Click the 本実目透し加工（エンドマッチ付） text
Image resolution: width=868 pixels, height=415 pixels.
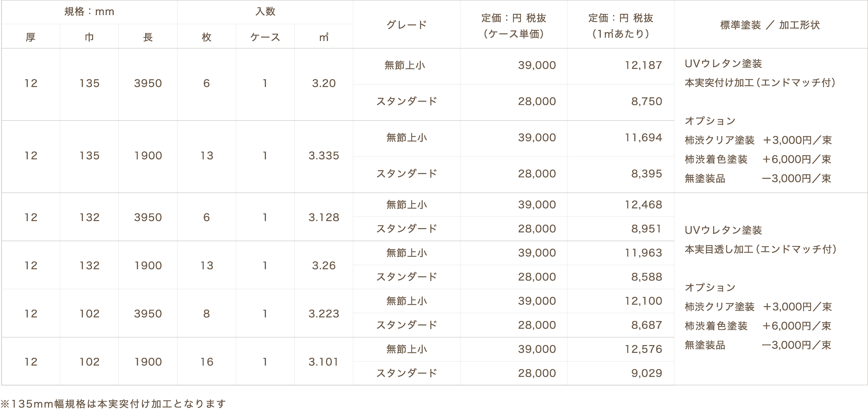[x=761, y=249]
